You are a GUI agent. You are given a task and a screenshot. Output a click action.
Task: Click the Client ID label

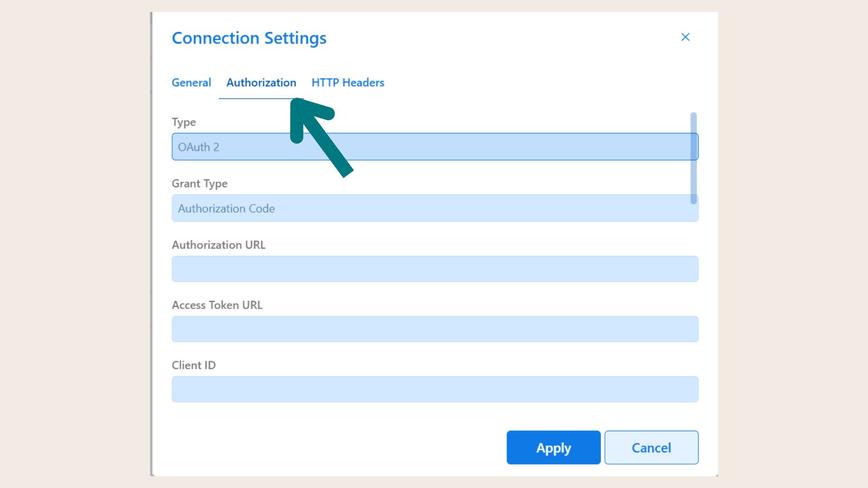click(193, 365)
